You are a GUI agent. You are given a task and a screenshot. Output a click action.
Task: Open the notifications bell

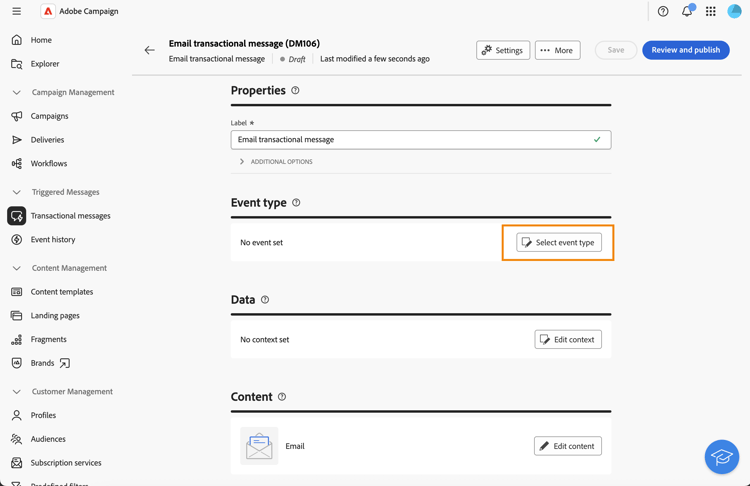(687, 11)
